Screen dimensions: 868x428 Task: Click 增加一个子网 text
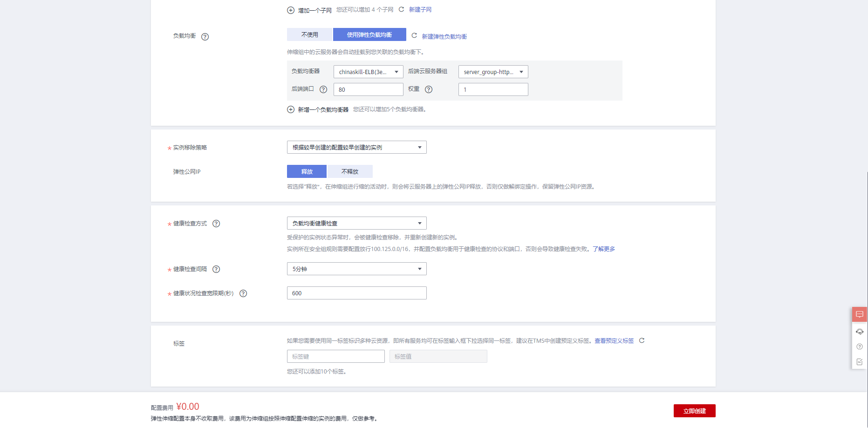[315, 10]
